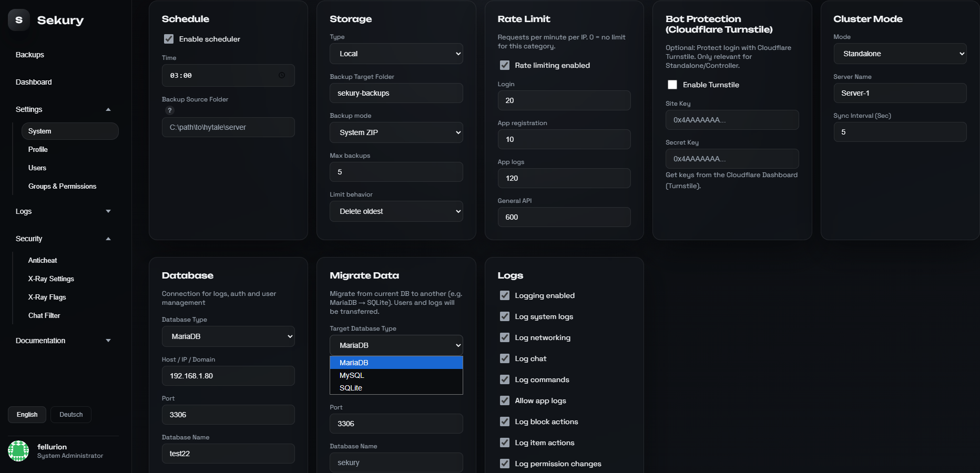Open the Cluster Mode dropdown

point(900,54)
